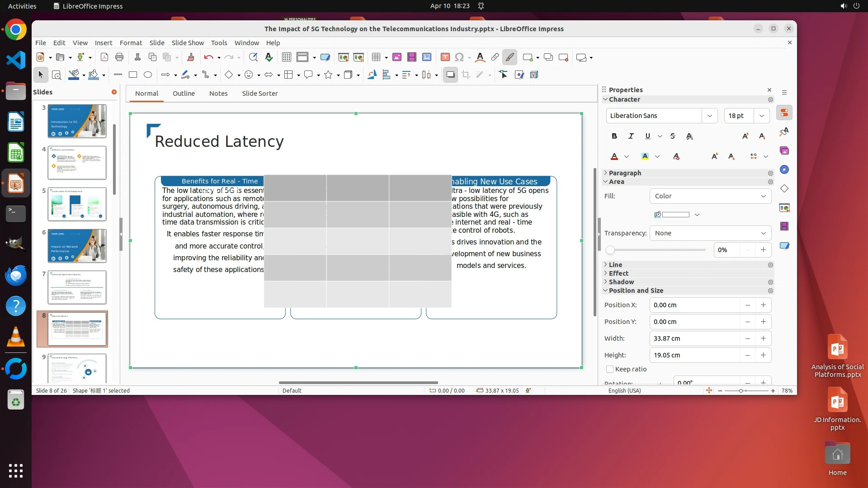Click the Undo arrow icon

pyautogui.click(x=208, y=57)
